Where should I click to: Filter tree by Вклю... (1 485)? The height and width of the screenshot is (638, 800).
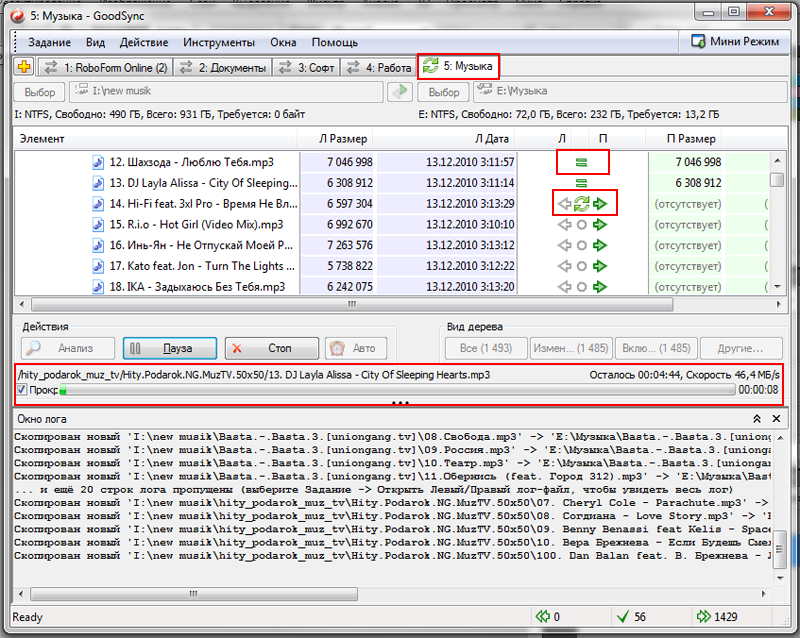(x=656, y=349)
